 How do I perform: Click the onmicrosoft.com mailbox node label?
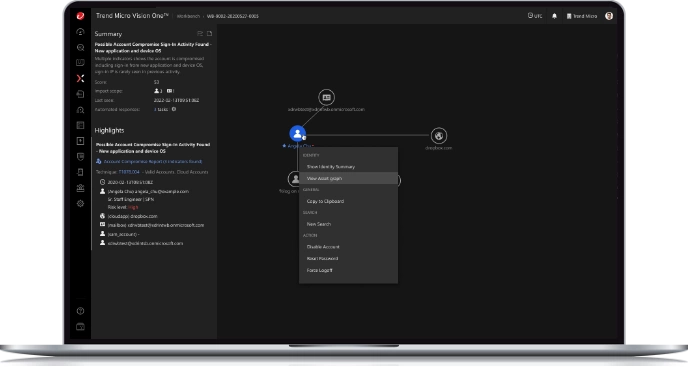(326, 109)
